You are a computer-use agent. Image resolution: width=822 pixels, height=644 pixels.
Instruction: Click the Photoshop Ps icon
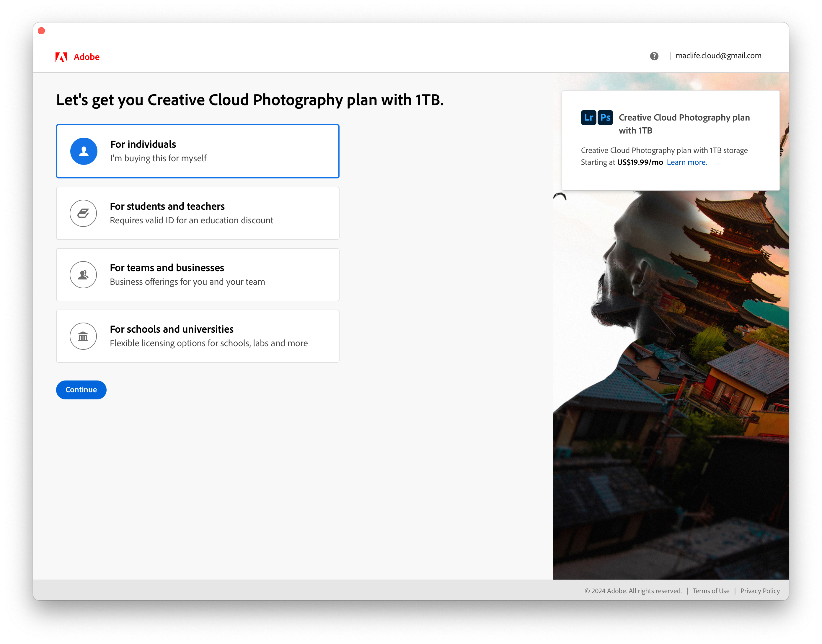coord(605,118)
